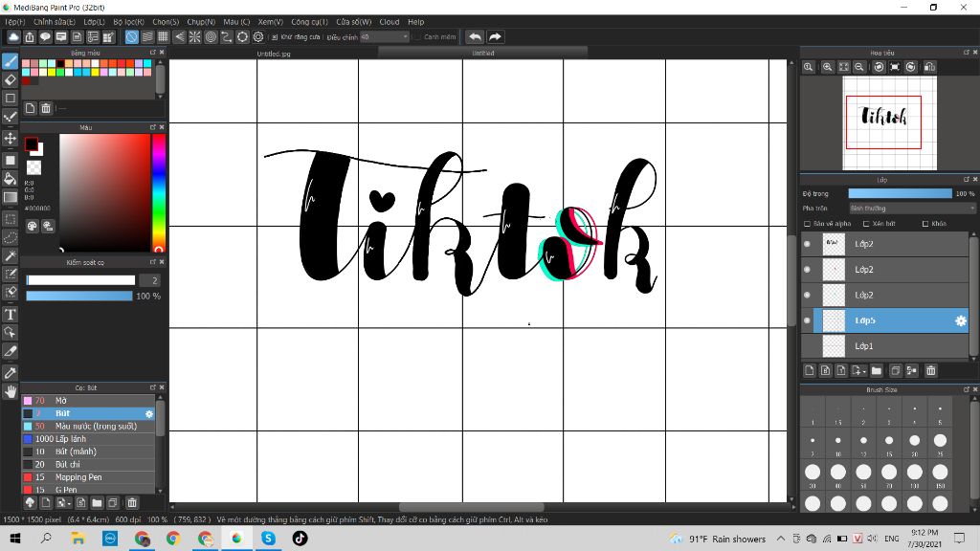Undo the last action
The height and width of the screenshot is (551, 980).
coord(475,37)
